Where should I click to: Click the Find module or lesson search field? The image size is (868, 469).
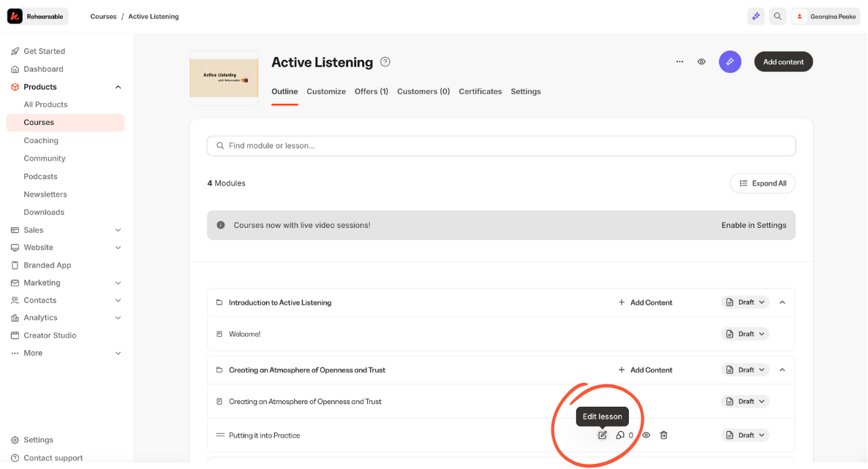(x=501, y=145)
